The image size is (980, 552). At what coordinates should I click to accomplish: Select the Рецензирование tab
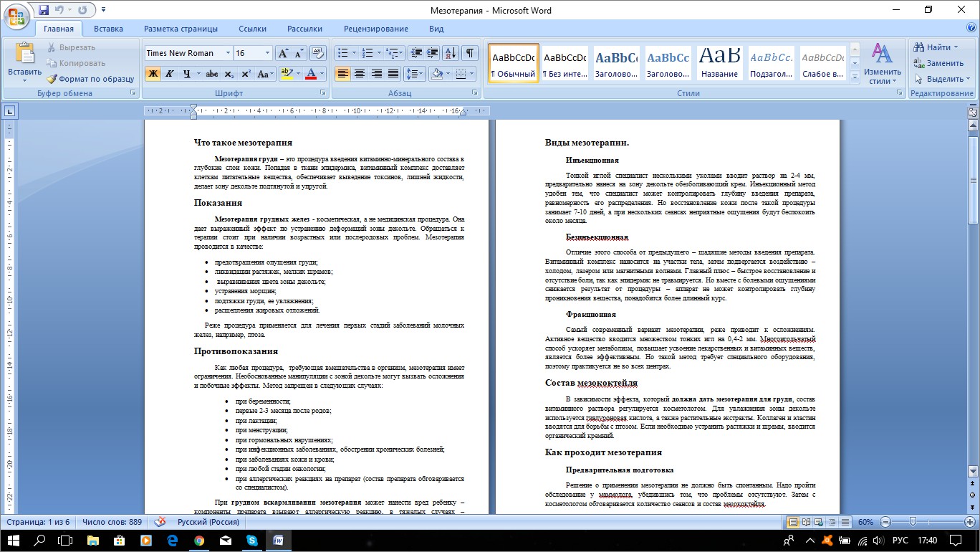(375, 29)
